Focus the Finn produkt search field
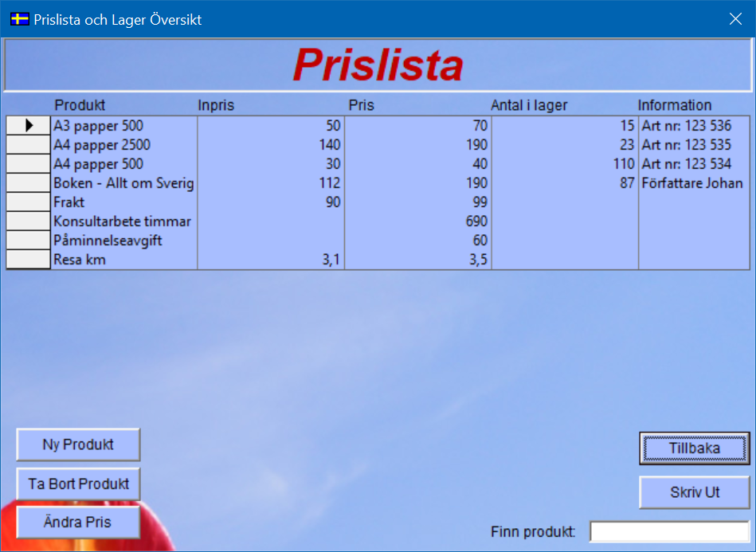Image resolution: width=756 pixels, height=552 pixels. click(669, 531)
